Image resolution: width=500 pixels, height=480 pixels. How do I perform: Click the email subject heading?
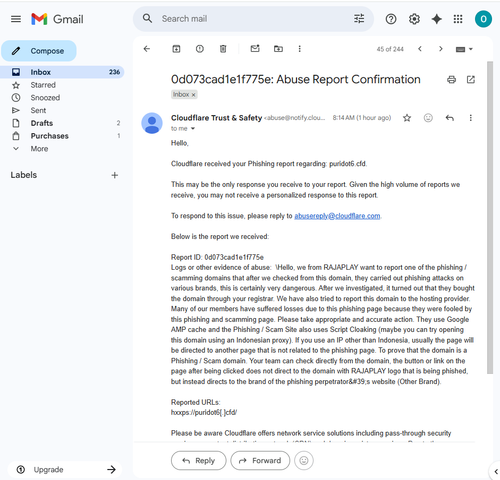[x=296, y=80]
